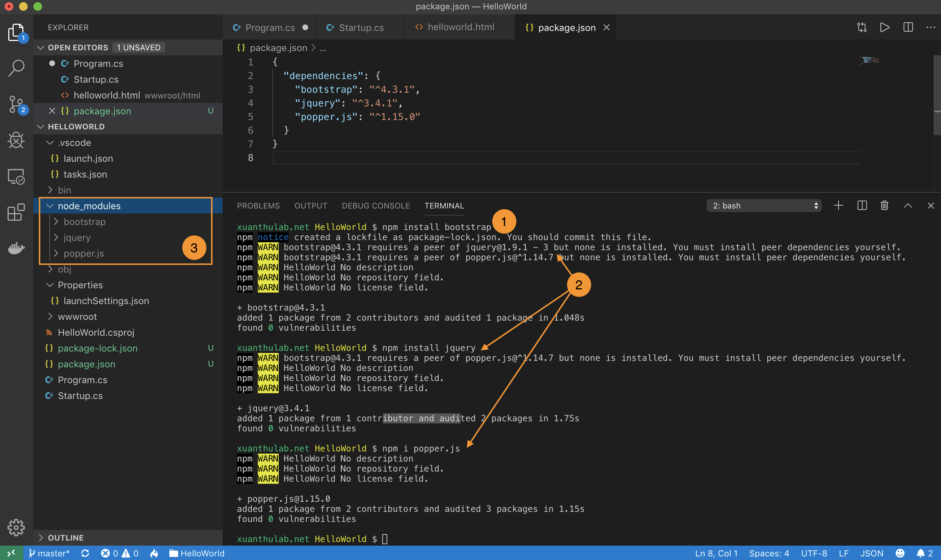Open the '2: bash' terminal dropdown

[x=764, y=206]
